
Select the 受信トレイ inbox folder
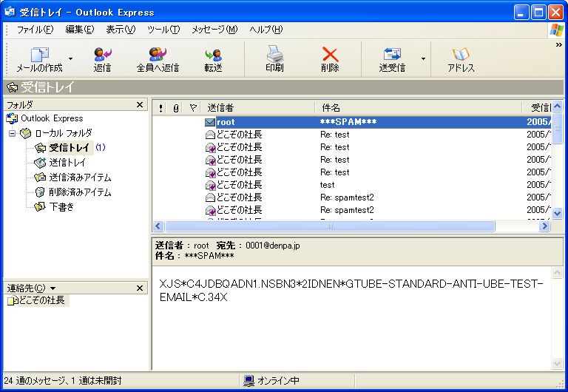pos(69,148)
